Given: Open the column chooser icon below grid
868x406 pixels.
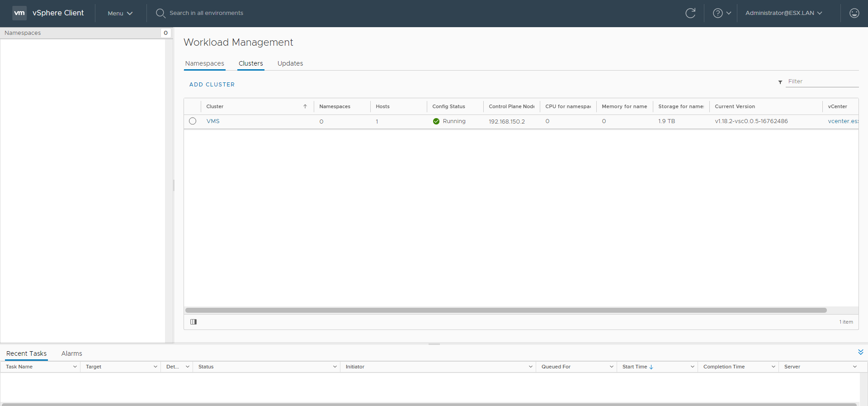Looking at the screenshot, I should 193,322.
